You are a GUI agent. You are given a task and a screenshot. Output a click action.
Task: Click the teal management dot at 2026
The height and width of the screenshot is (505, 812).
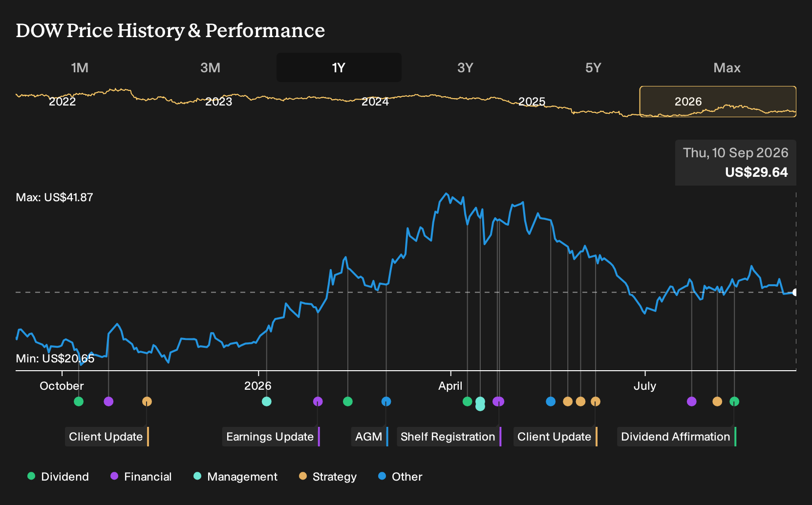coord(266,401)
